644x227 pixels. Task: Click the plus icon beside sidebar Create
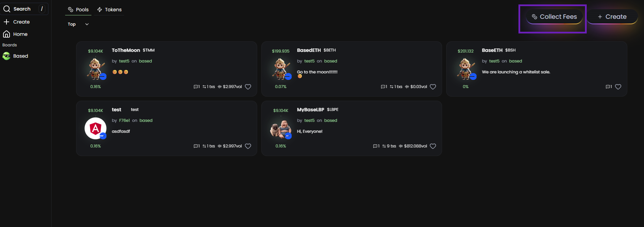[6, 22]
